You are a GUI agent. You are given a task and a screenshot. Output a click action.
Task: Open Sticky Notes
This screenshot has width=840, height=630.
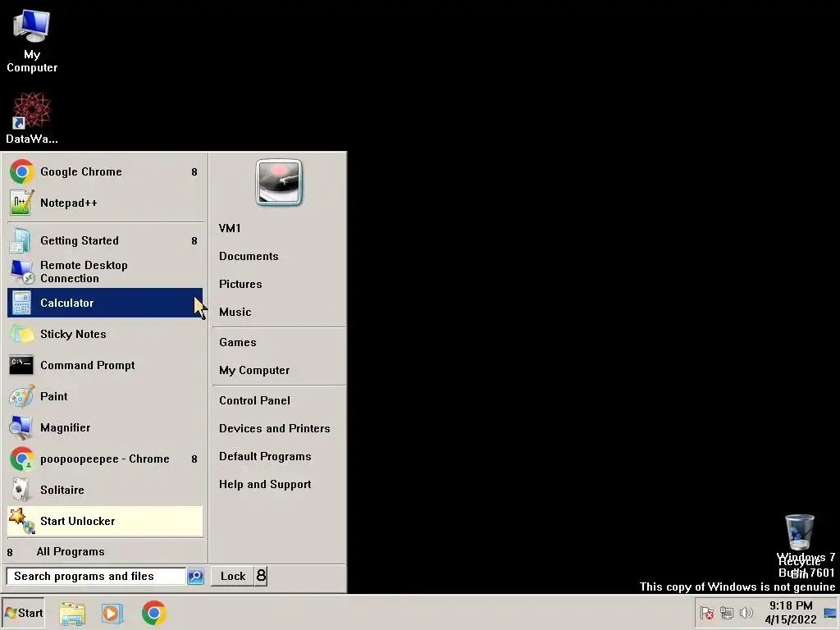[105, 334]
